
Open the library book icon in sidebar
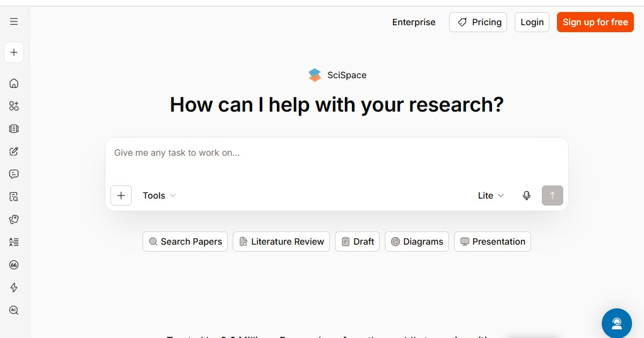tap(14, 129)
